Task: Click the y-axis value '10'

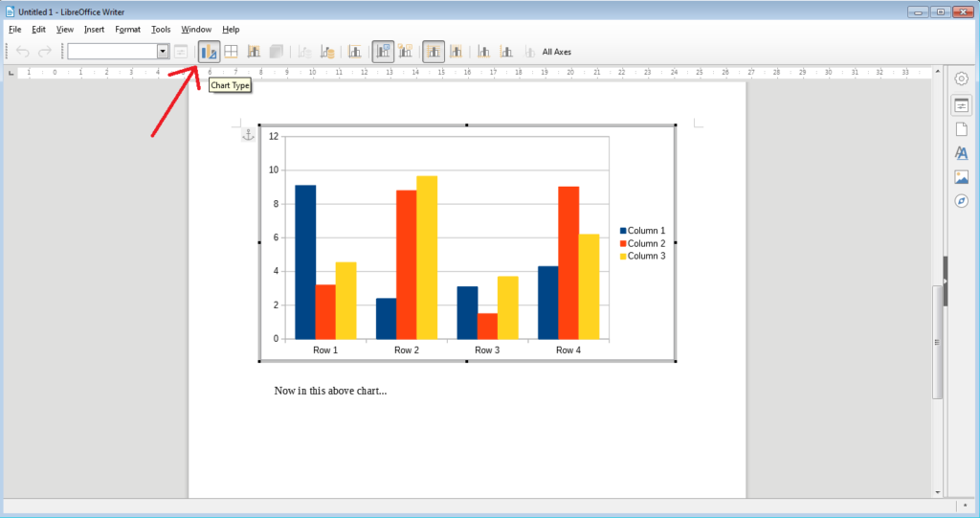Action: click(x=274, y=170)
